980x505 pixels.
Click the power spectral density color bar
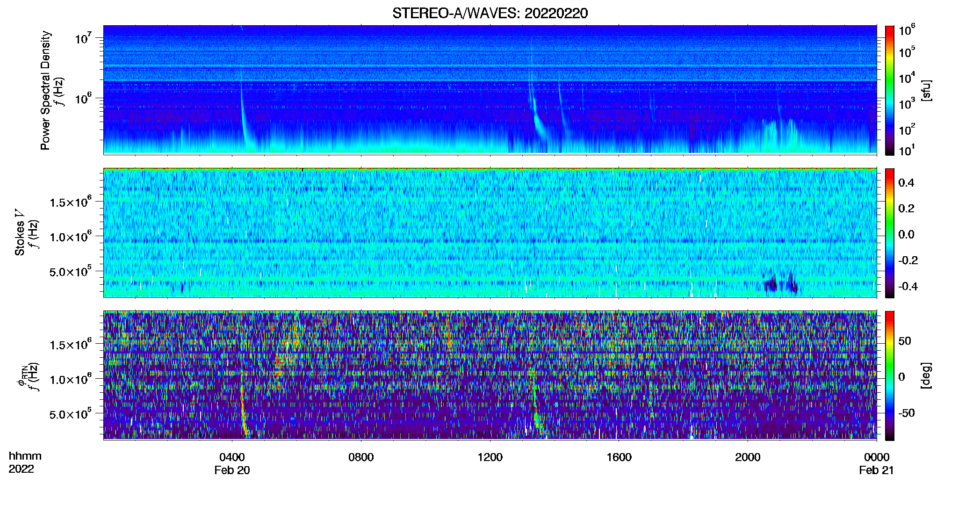889,90
